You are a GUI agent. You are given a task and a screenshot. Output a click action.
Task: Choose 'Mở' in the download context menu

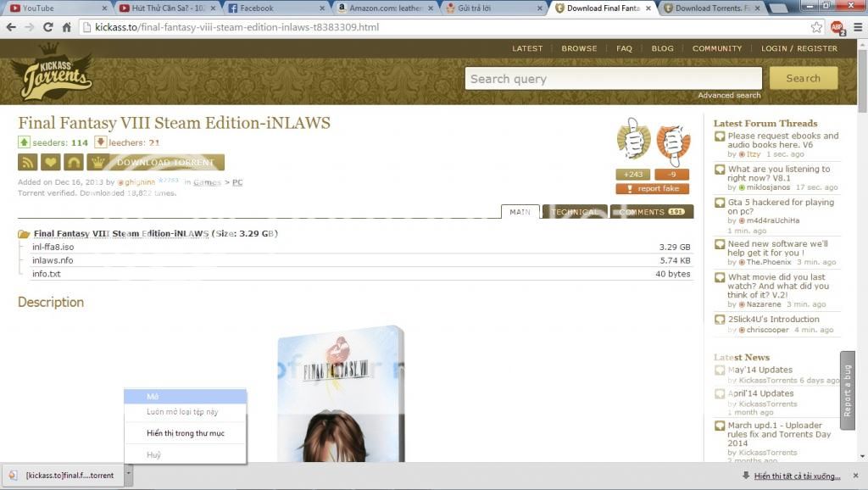click(185, 397)
